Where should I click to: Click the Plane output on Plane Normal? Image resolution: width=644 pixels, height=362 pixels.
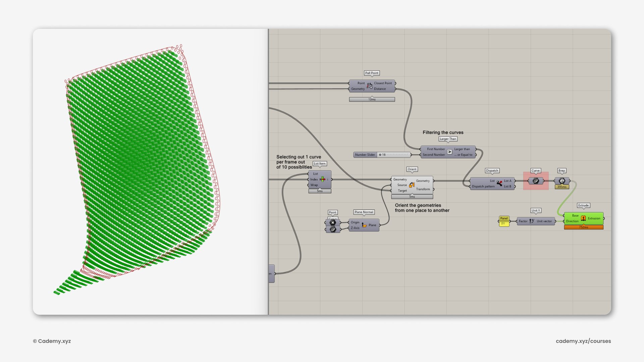[372, 225]
